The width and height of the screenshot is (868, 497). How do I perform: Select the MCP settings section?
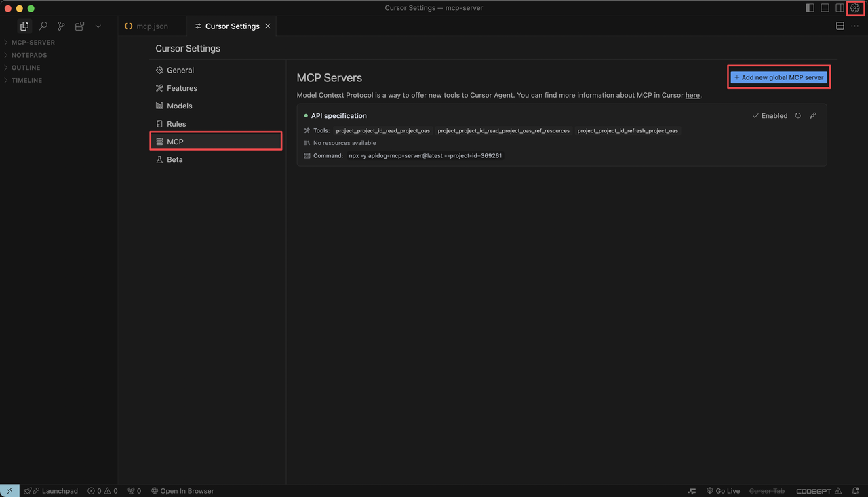(216, 142)
